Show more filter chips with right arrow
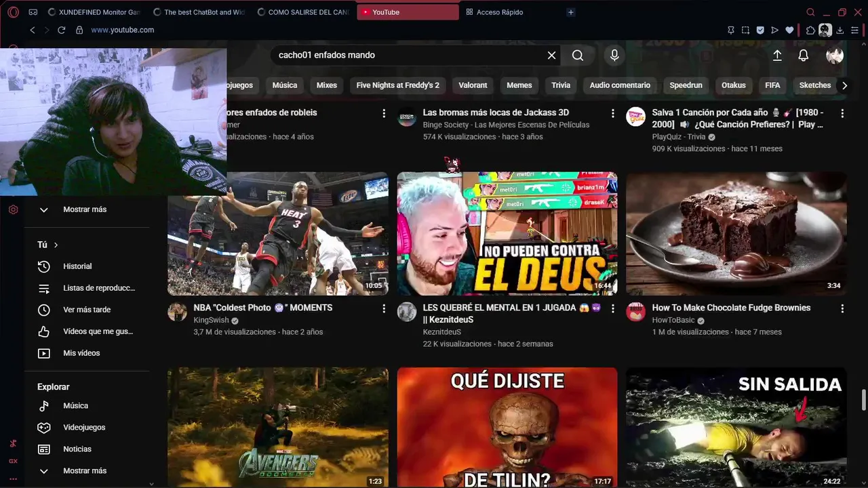The image size is (868, 488). (844, 85)
